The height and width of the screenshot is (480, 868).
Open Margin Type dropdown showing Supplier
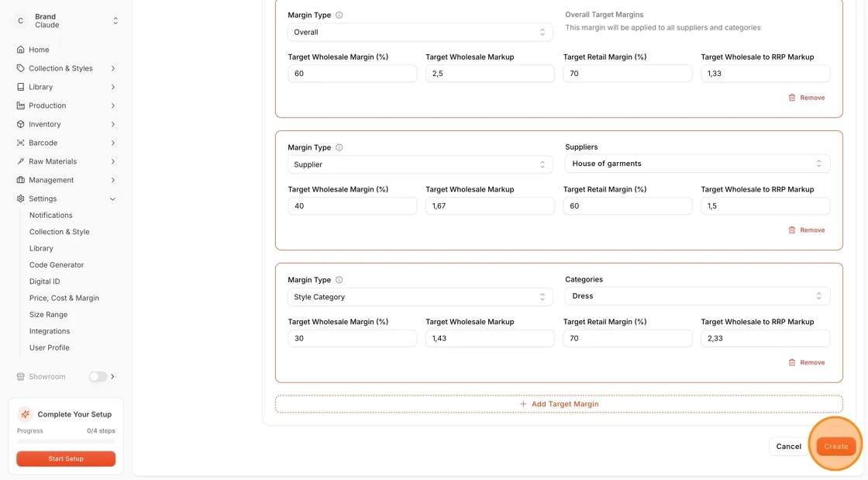click(x=419, y=164)
